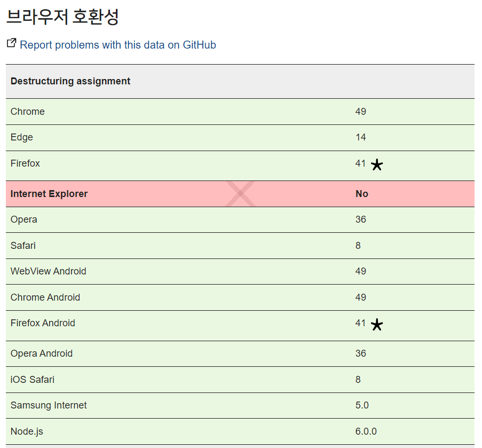Click Edge version value 14
Screen dimensions: 482x448
tap(361, 137)
